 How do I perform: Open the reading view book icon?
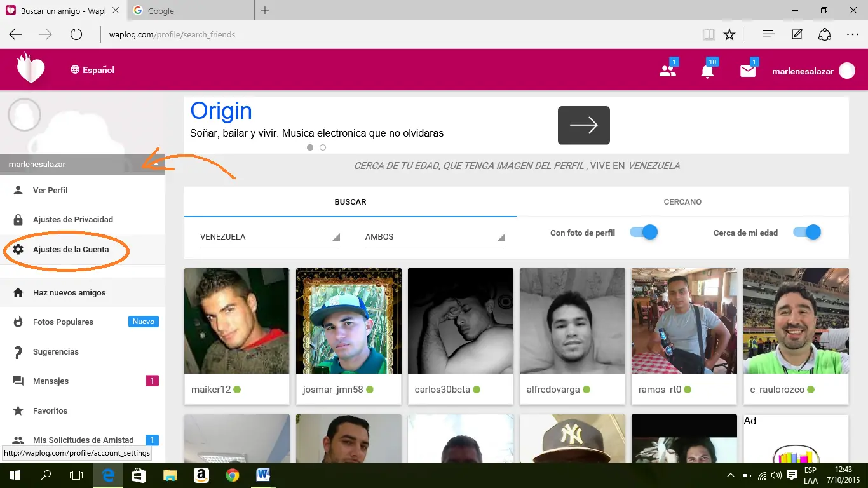pos(709,35)
